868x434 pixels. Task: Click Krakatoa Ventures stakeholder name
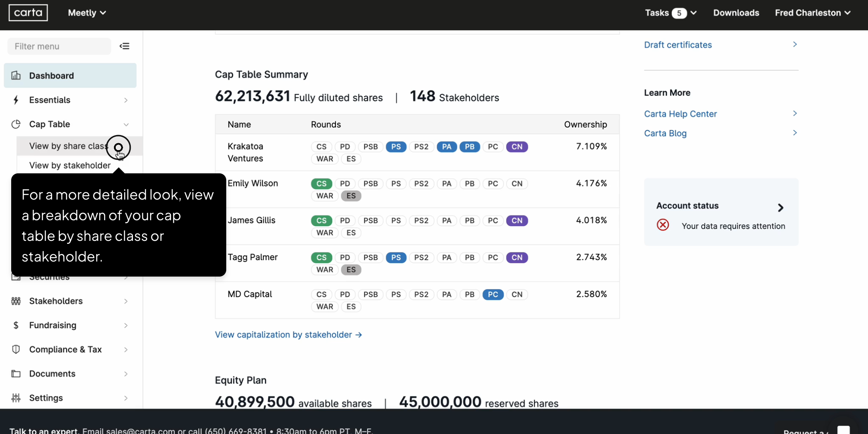pyautogui.click(x=246, y=152)
